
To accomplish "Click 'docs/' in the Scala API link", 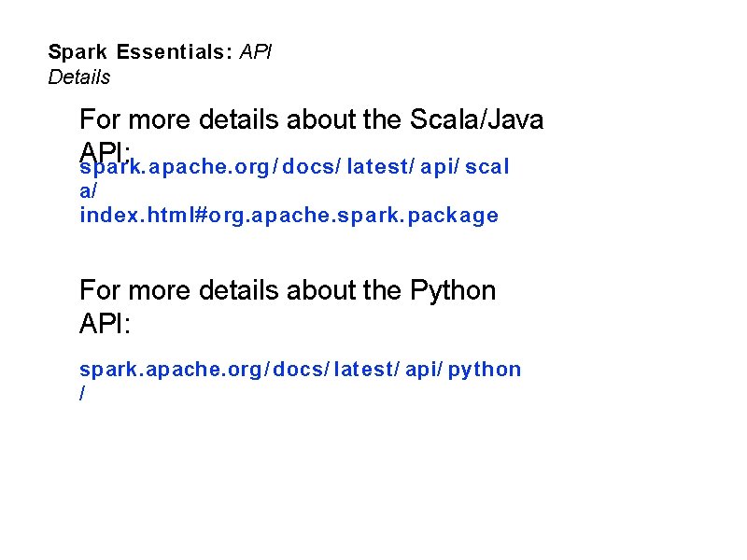I will (310, 168).
